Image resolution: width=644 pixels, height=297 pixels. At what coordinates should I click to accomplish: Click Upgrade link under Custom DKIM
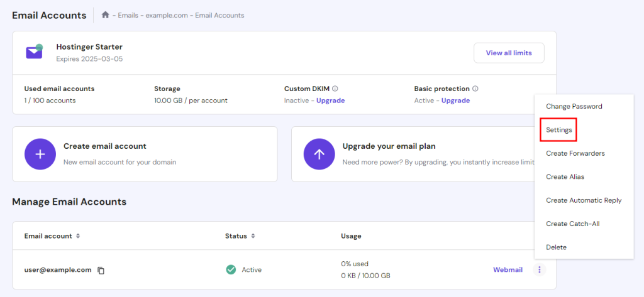click(x=330, y=100)
